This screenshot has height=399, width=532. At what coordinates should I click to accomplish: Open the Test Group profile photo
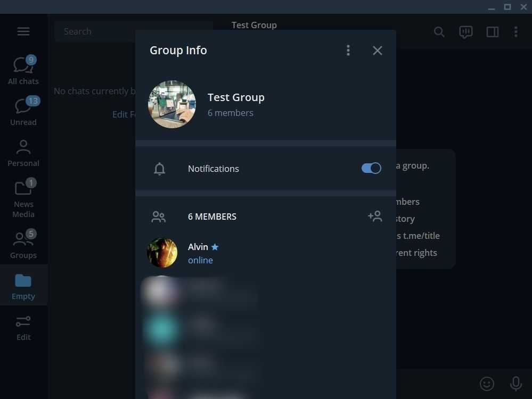(x=171, y=104)
